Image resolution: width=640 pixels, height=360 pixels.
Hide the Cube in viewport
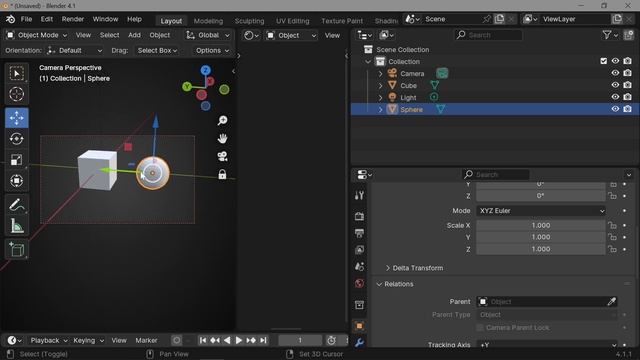pos(615,85)
